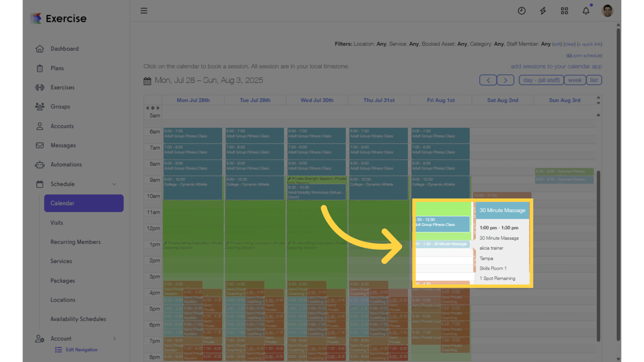Click the Sat Aug 2nd column header
The image size is (644, 362).
pos(503,100)
